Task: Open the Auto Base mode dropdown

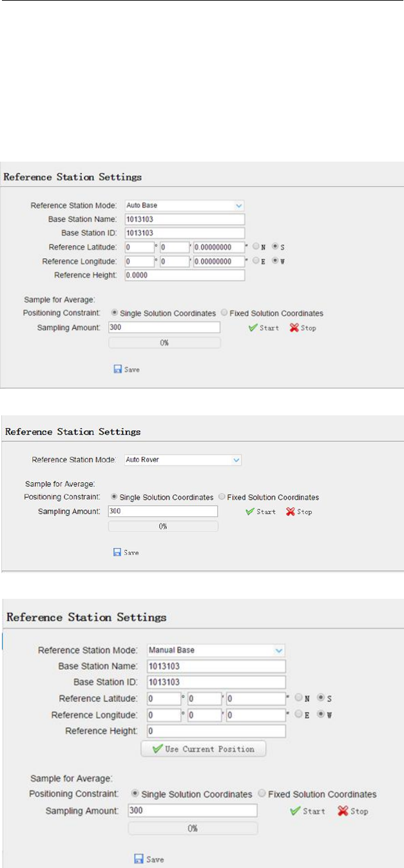Action: tap(239, 205)
